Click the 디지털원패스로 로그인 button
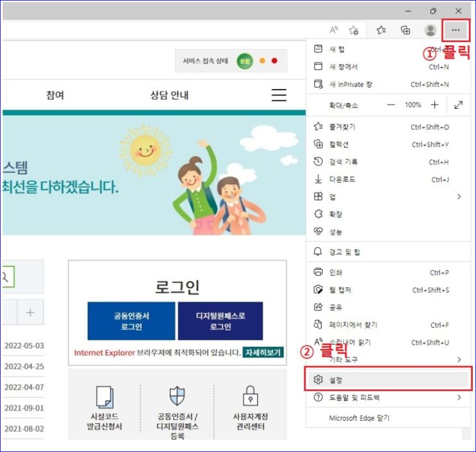476x452 pixels. point(220,321)
